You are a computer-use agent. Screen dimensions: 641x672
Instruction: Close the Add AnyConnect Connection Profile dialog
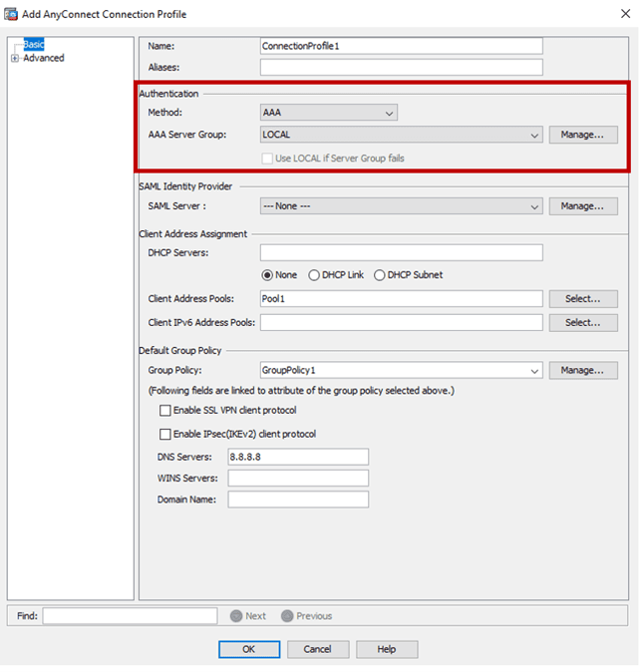click(x=622, y=14)
